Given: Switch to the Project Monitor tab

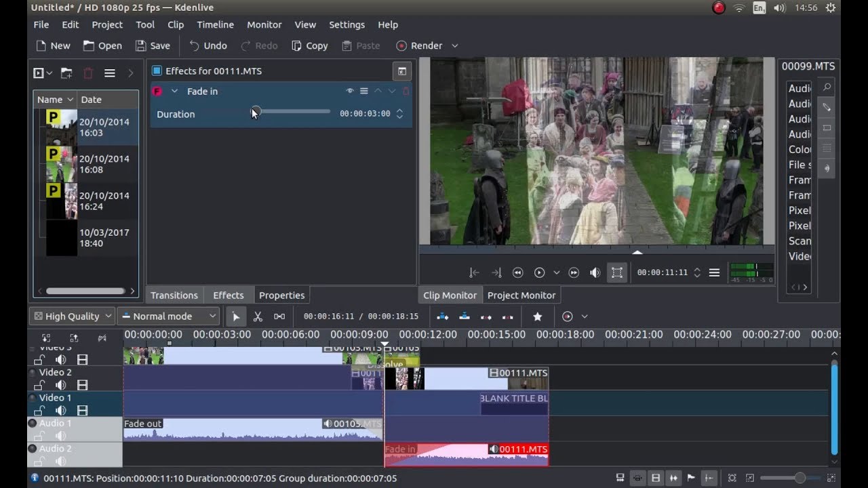Looking at the screenshot, I should [x=521, y=296].
